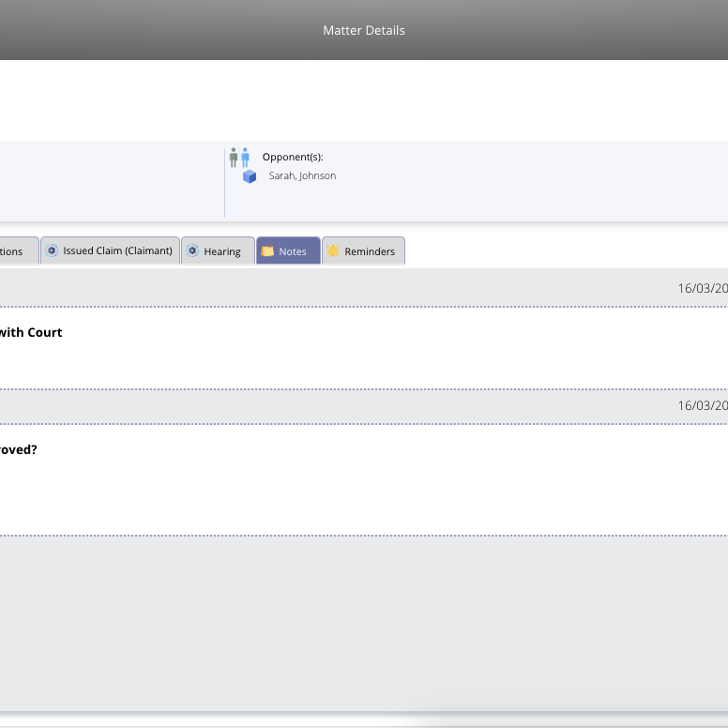Click the Matter Details title

364,30
